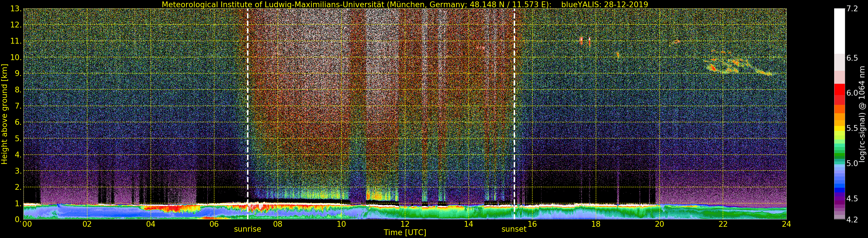This screenshot has width=868, height=238.
Task: Click the '12.' height tick label
Action: [x=16, y=25]
